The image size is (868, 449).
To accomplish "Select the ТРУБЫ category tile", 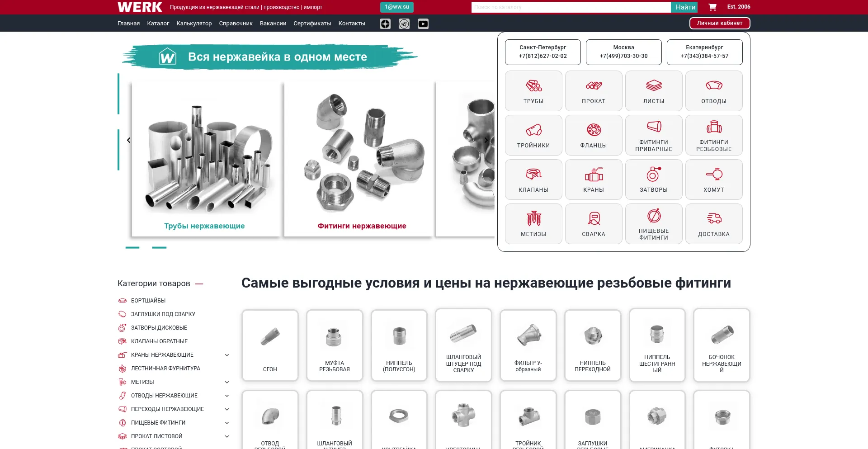I will point(533,91).
